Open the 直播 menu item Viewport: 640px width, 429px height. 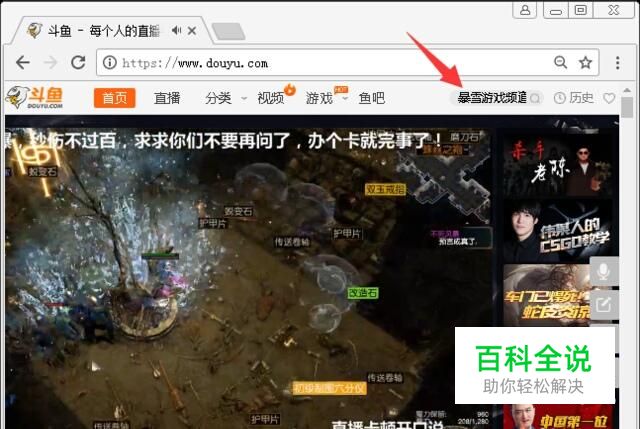pos(167,98)
